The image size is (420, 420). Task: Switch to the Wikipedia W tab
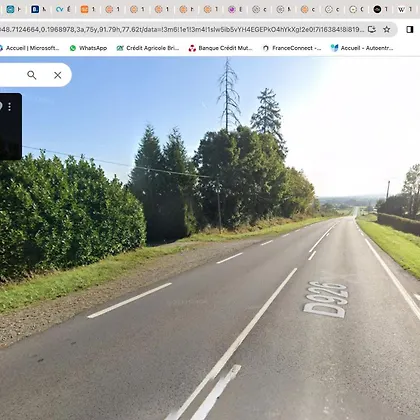coord(405,9)
